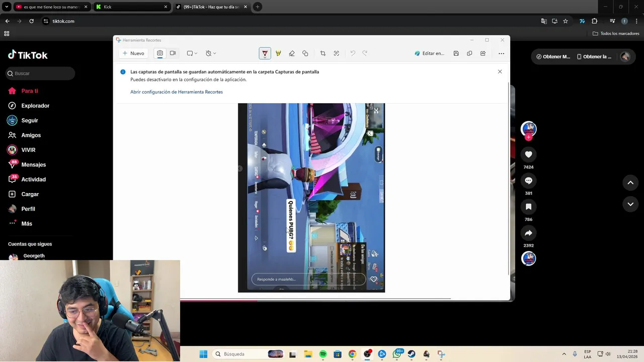Open Windows Start menu

pos(203,354)
